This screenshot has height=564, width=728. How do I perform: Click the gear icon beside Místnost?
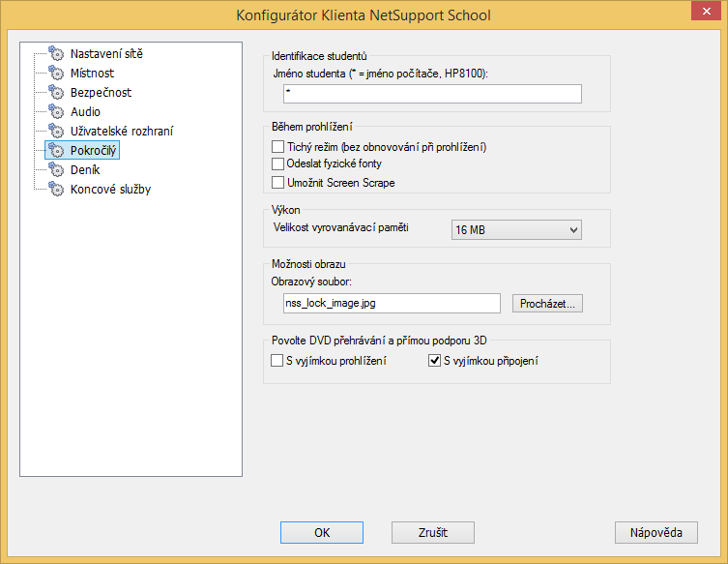pyautogui.click(x=56, y=73)
